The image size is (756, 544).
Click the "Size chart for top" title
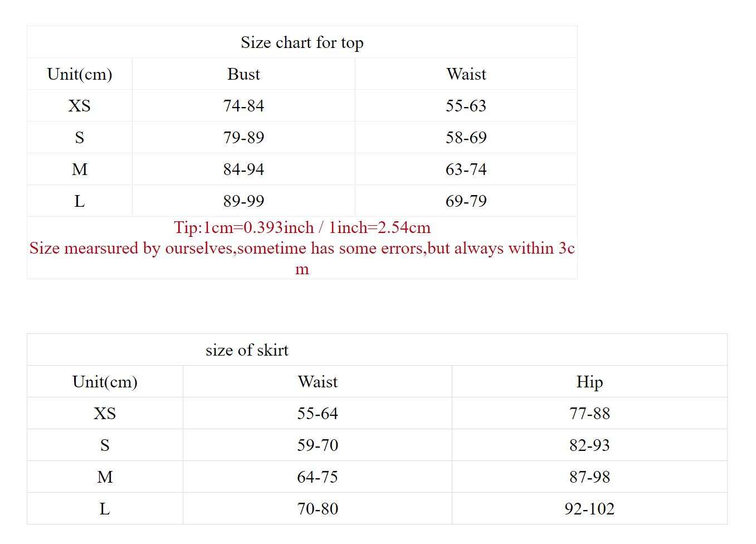(302, 42)
